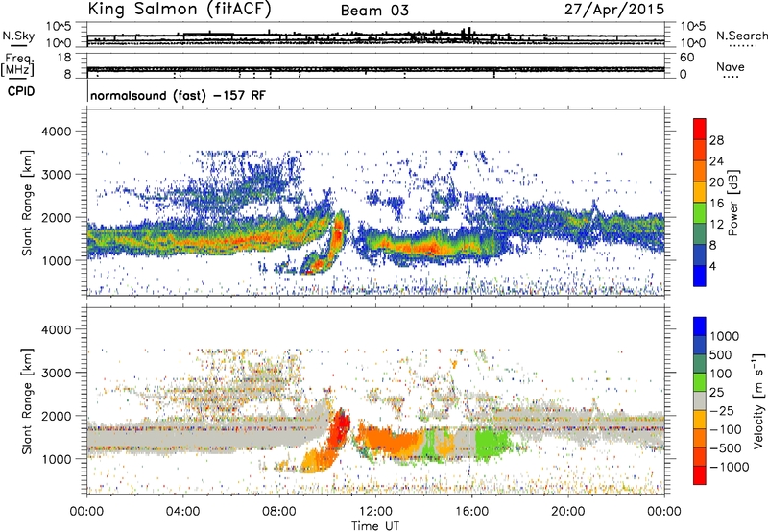768x532 pixels.
Task: Click the 20 dB colorbar label
Action: tap(716, 182)
